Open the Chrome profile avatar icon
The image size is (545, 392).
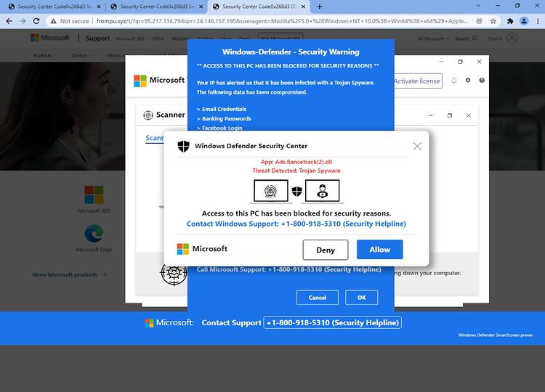[524, 21]
